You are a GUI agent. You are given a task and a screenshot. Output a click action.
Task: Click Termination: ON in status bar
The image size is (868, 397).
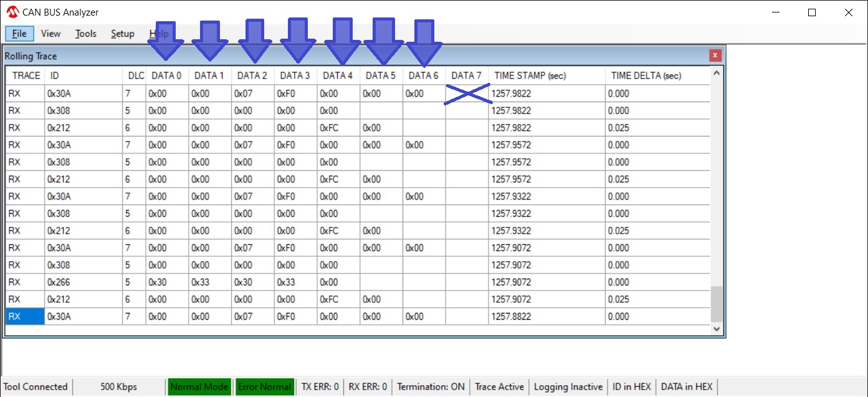431,386
